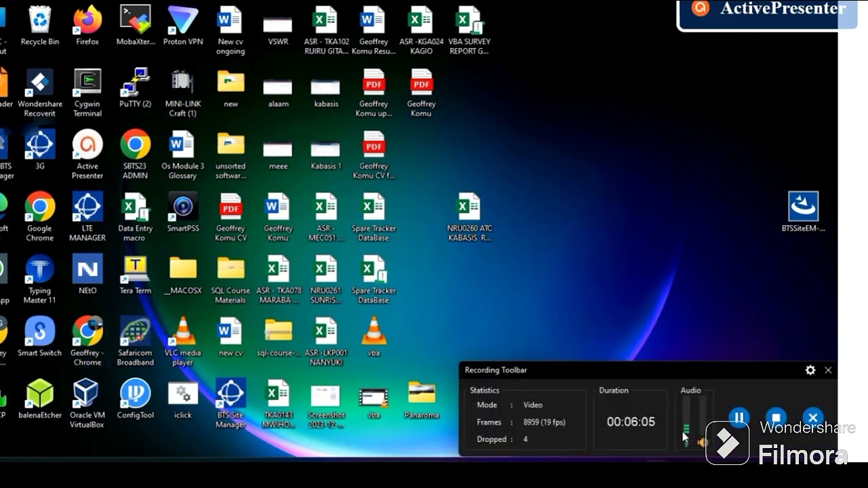This screenshot has height=488, width=868.
Task: Select the 'ASR - TKA102 RUIRU GITA...' Excel file
Action: (326, 31)
